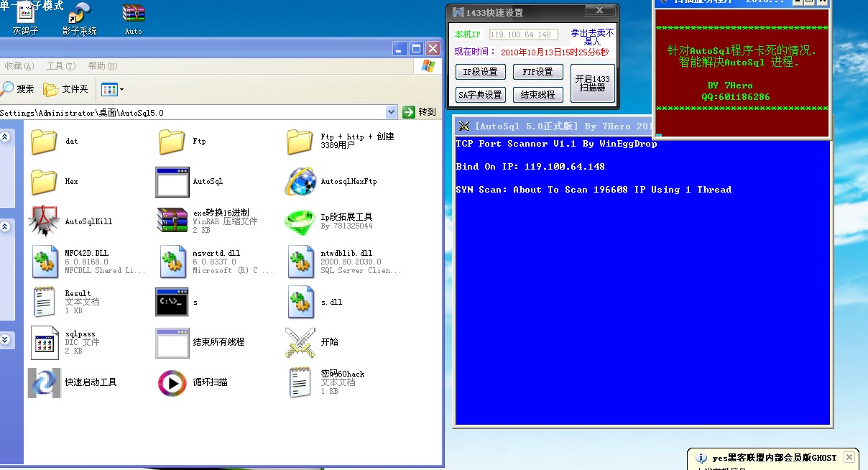Open the 工具(T) menu

click(x=60, y=66)
